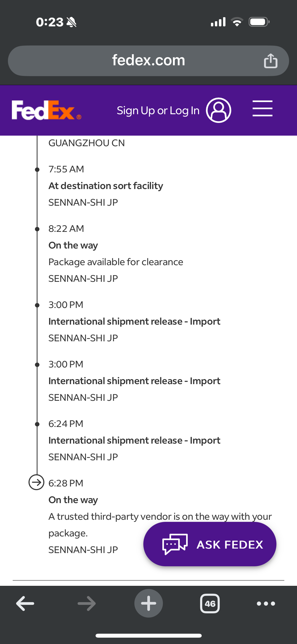The image size is (297, 644).
Task: Open the tab switcher showing 46
Action: (x=210, y=603)
